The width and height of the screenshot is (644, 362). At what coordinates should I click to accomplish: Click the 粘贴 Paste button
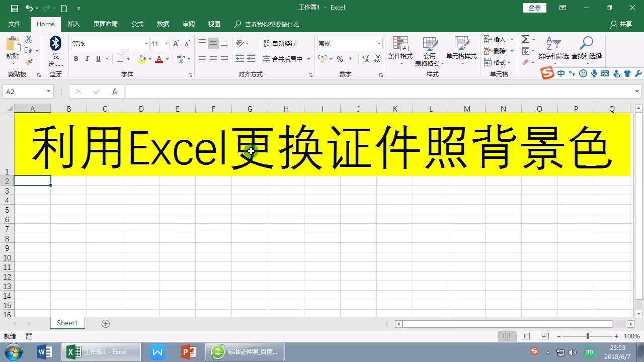pyautogui.click(x=13, y=51)
